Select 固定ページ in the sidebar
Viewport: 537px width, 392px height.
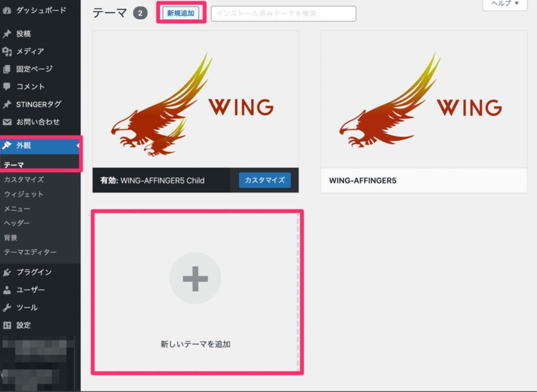34,69
